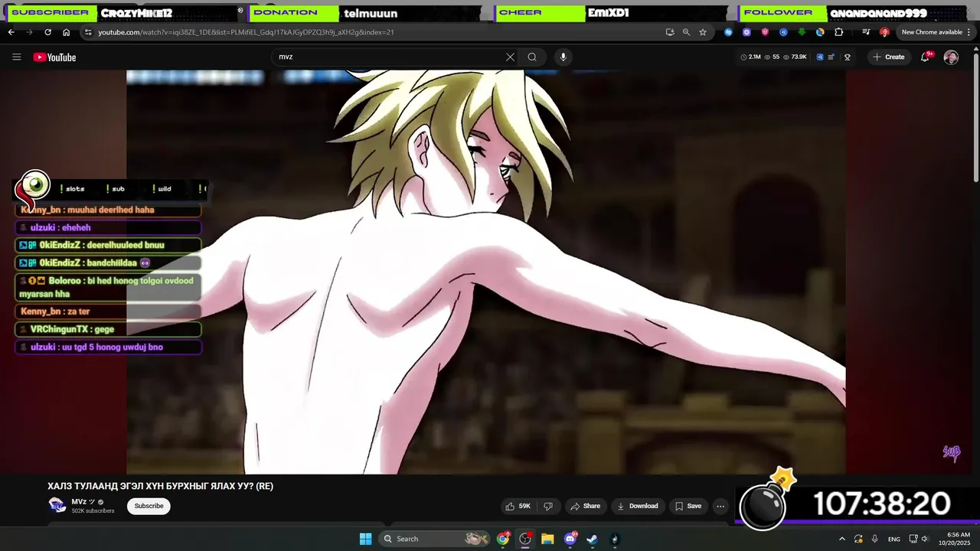Open Steam from the taskbar
Viewport: 980px width, 551px height.
click(x=593, y=539)
